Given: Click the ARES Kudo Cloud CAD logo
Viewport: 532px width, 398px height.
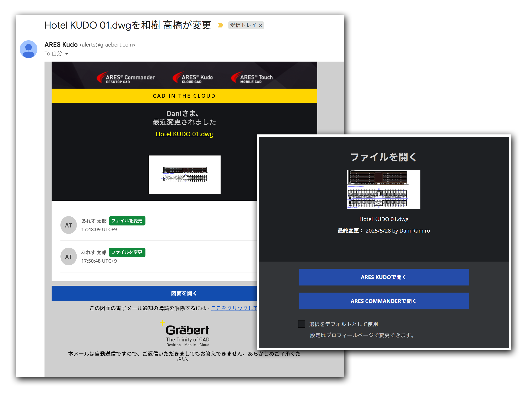Looking at the screenshot, I should [x=193, y=78].
